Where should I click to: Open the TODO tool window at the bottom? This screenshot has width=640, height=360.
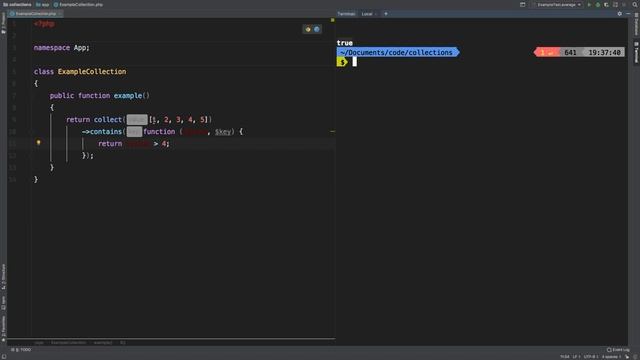(x=21, y=350)
